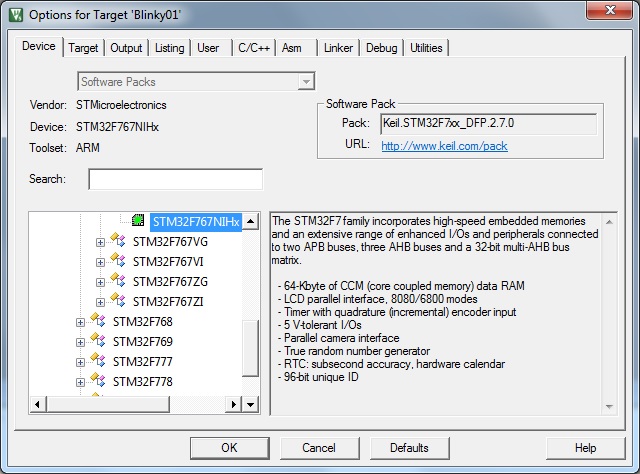
Task: Click the device family icon next to STM32F767ZG
Action: (x=118, y=280)
